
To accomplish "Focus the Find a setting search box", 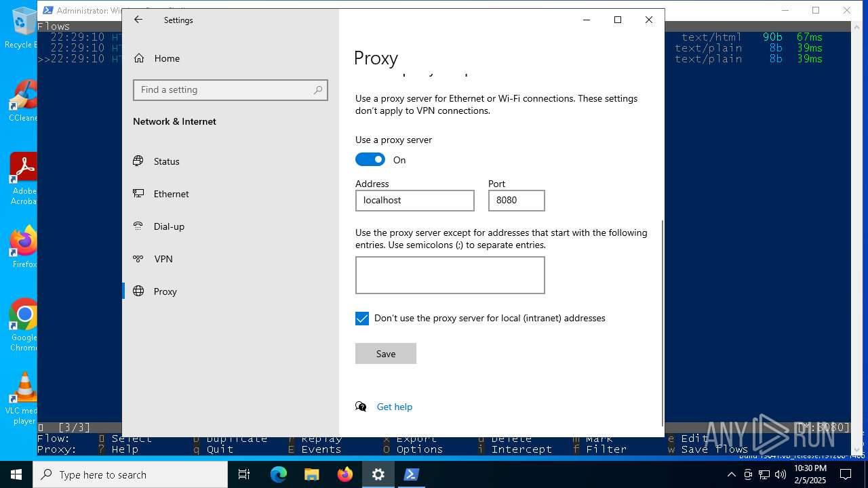I will (231, 89).
